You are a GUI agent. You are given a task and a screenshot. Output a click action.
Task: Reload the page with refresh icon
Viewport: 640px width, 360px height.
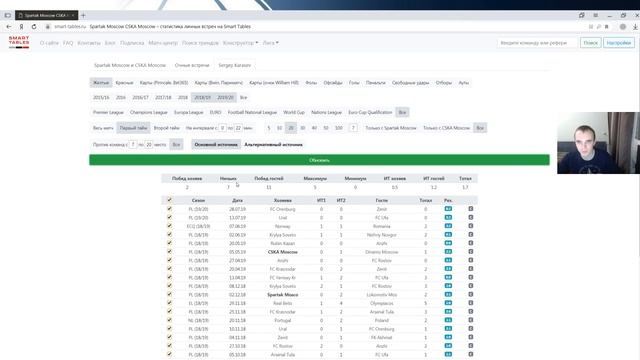pyautogui.click(x=34, y=27)
